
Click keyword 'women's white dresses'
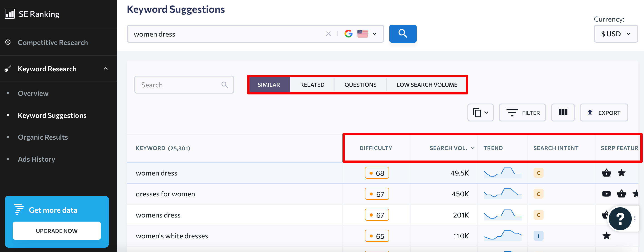point(172,236)
